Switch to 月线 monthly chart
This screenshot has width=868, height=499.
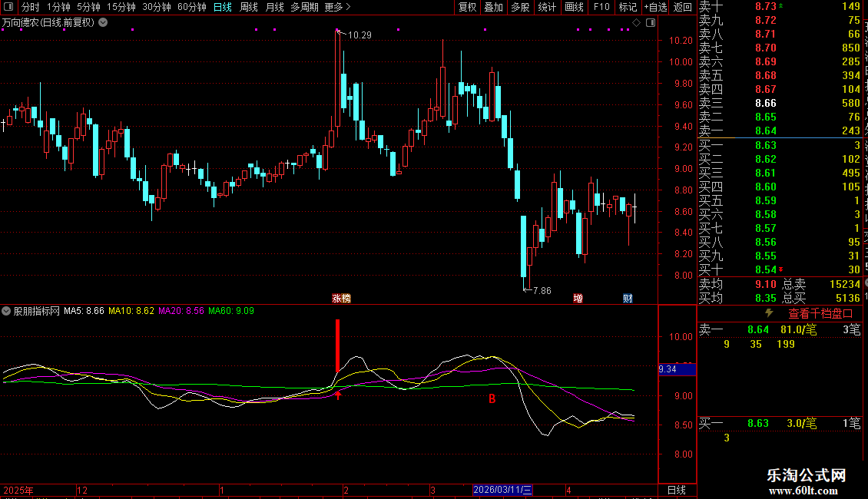(x=274, y=7)
